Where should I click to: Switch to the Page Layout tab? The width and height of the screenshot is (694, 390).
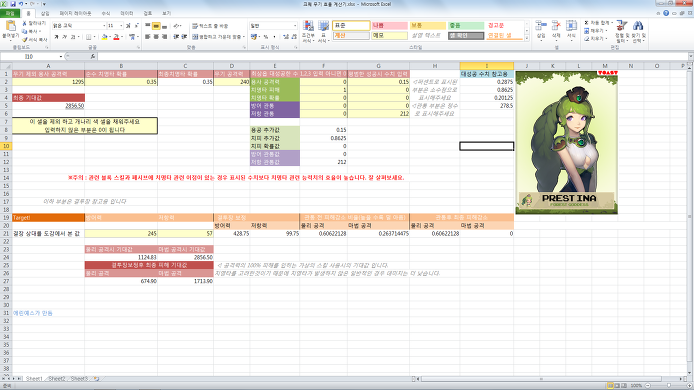click(75, 14)
